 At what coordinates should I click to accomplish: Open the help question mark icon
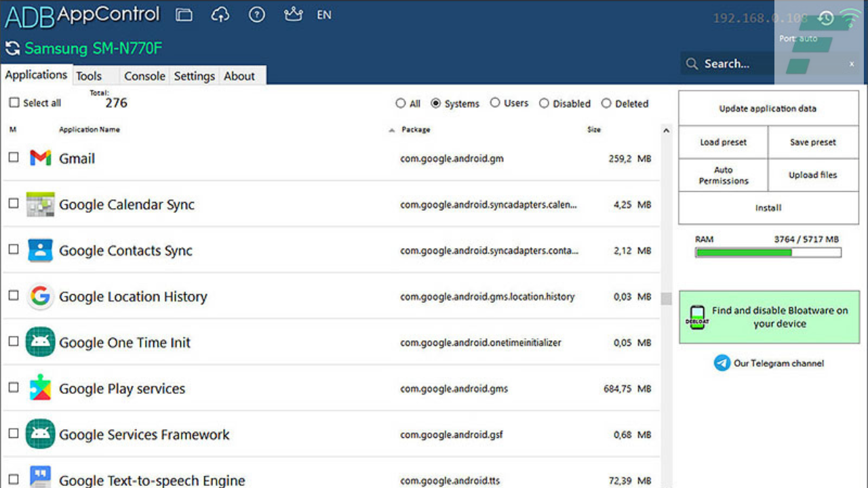(257, 14)
